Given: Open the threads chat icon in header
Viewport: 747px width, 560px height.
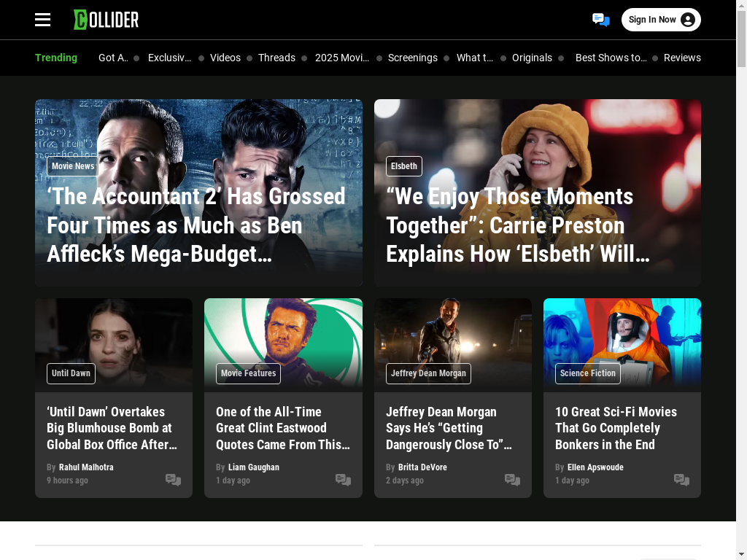Looking at the screenshot, I should (601, 20).
